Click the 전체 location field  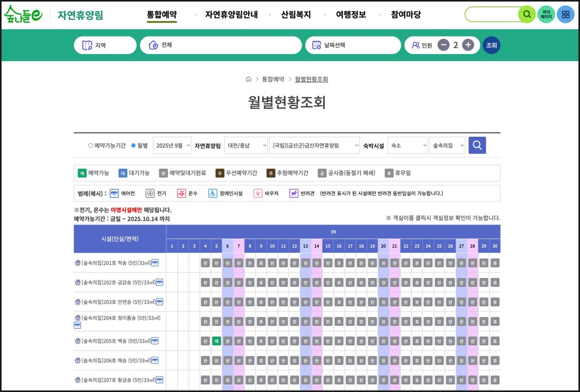221,45
